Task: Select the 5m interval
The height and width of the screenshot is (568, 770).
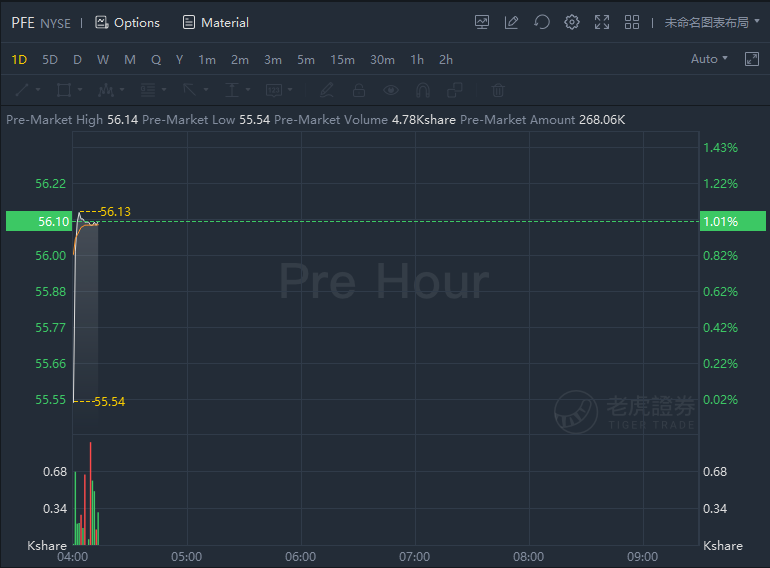Action: 305,60
